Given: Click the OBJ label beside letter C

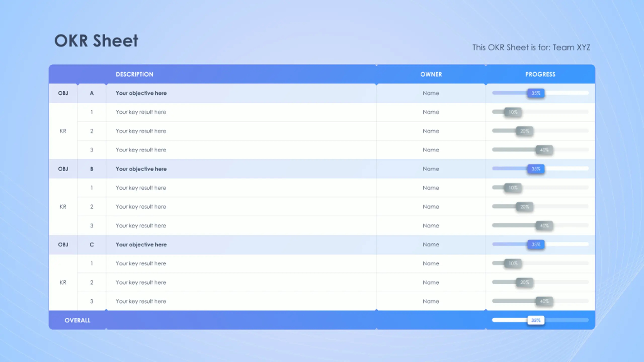Looking at the screenshot, I should [63, 245].
